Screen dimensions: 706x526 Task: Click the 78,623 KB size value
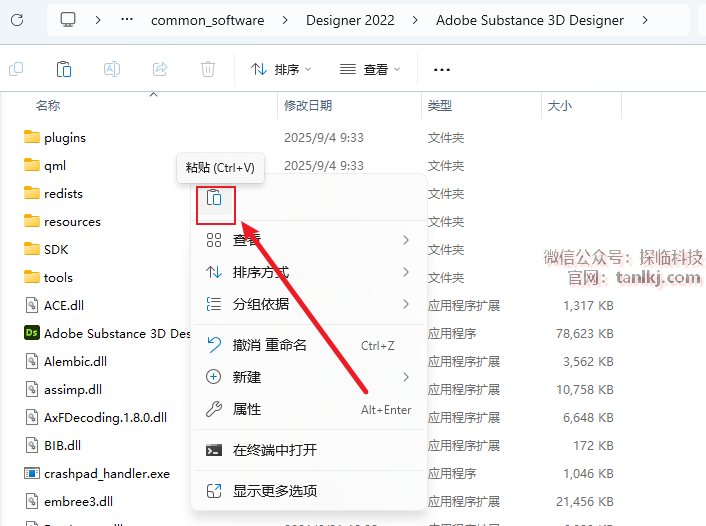(x=584, y=334)
